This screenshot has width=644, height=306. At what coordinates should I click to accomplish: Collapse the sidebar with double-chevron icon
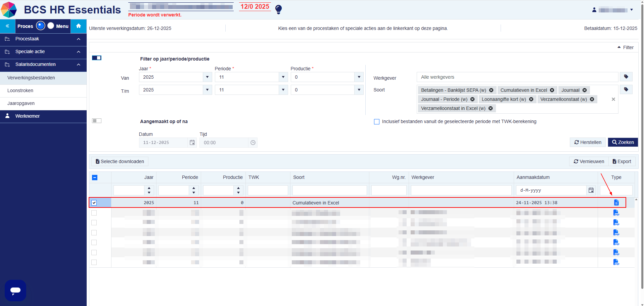coord(7,26)
